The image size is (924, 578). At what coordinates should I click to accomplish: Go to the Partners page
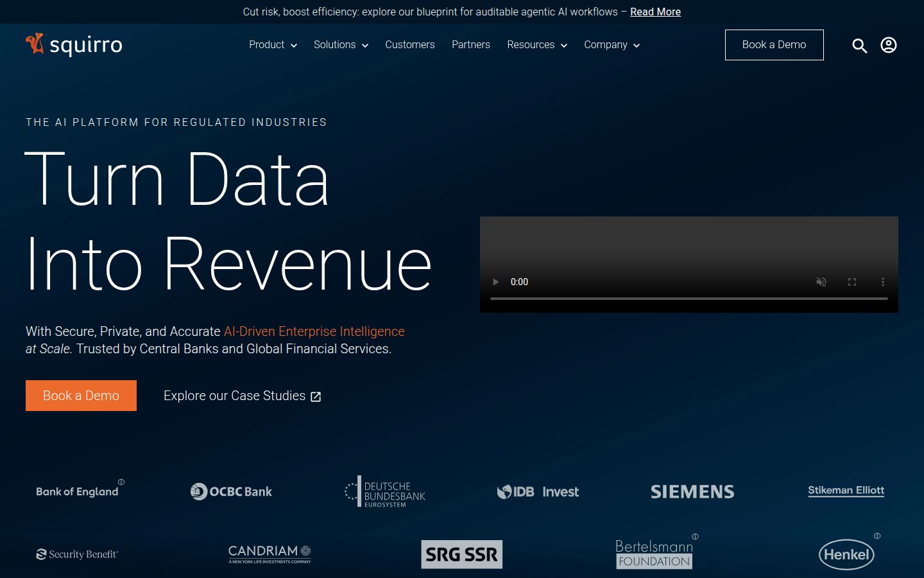click(x=470, y=45)
